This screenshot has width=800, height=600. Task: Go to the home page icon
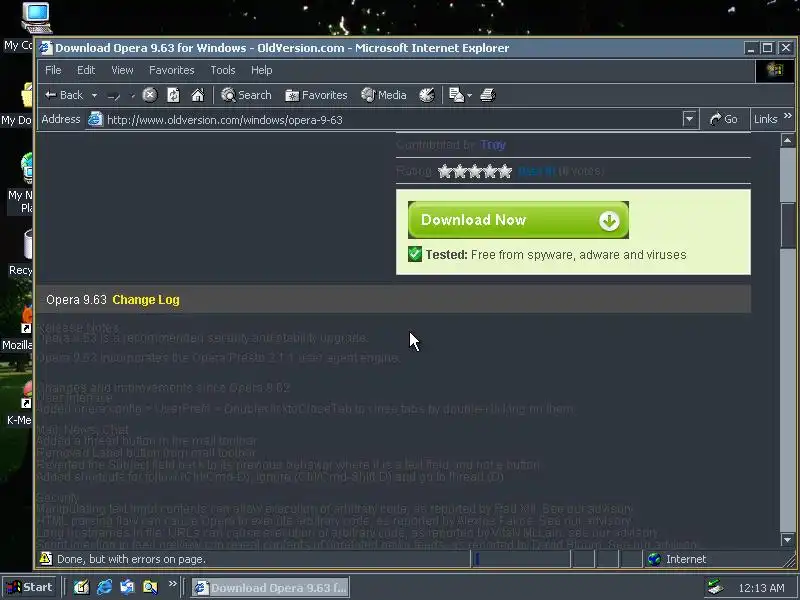click(x=198, y=95)
